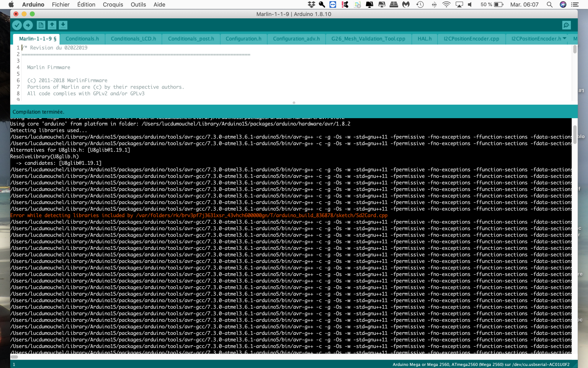Open the Croquis menu
Screen dimensions: 588x368
(113, 5)
